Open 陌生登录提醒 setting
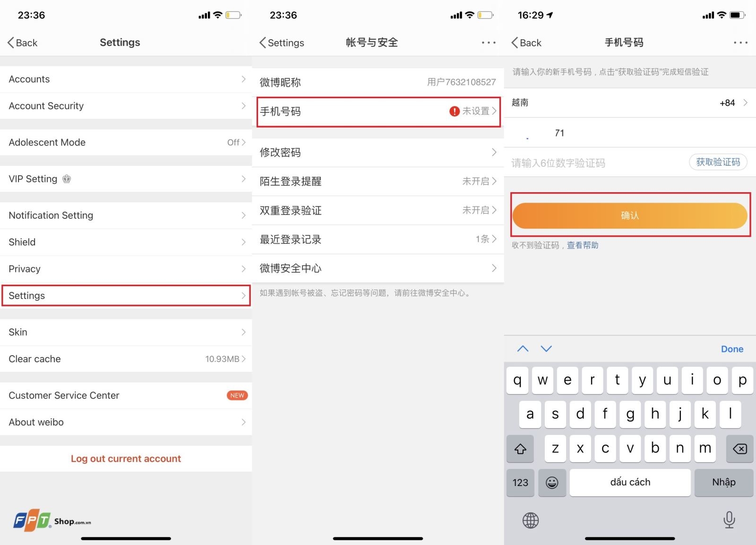The image size is (756, 545). click(378, 181)
